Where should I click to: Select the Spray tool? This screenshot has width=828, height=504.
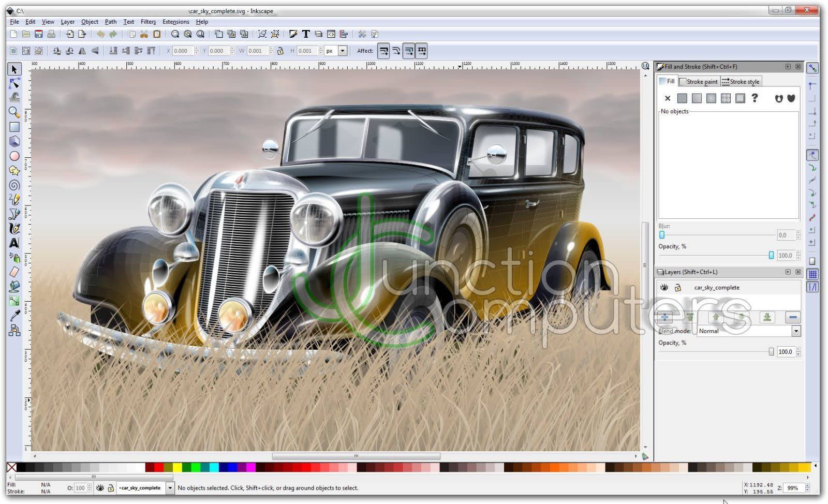pos(14,257)
